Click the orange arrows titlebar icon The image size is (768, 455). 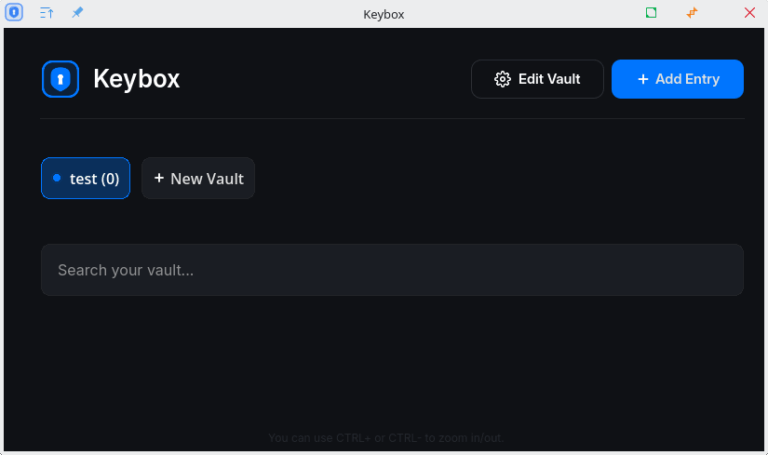tap(692, 13)
